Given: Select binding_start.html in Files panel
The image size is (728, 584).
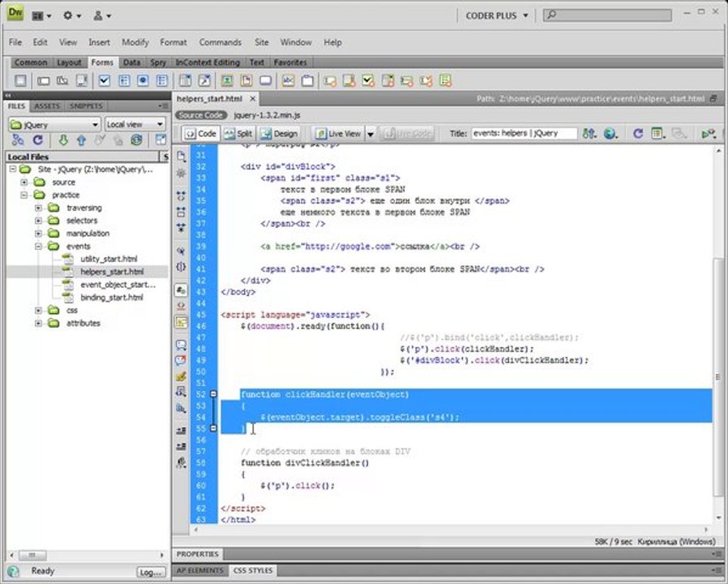Looking at the screenshot, I should pyautogui.click(x=111, y=298).
